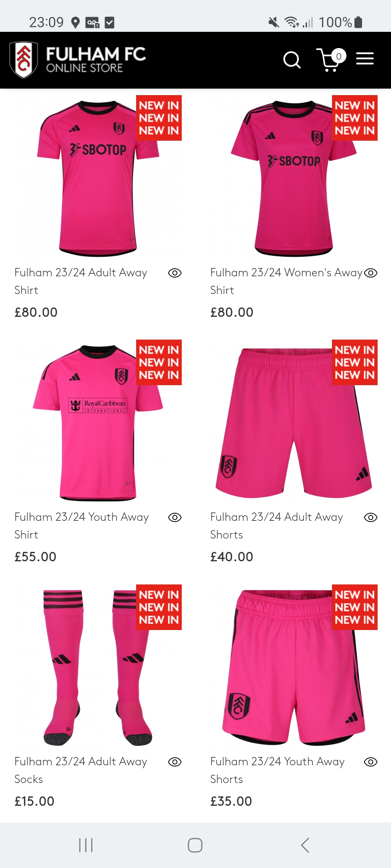Image resolution: width=391 pixels, height=868 pixels.
Task: Select the Adult Away Shorts product image
Action: 294,422
